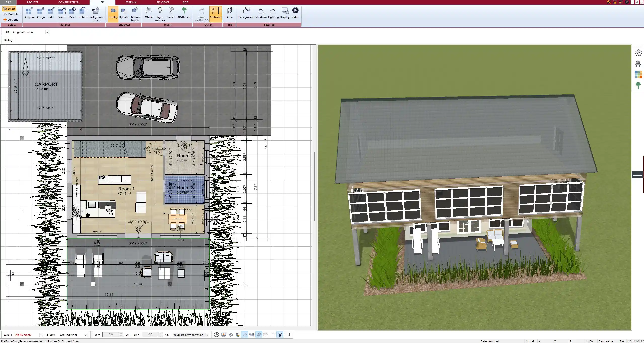
Task: Click the Cross section 3D tool
Action: click(x=202, y=14)
